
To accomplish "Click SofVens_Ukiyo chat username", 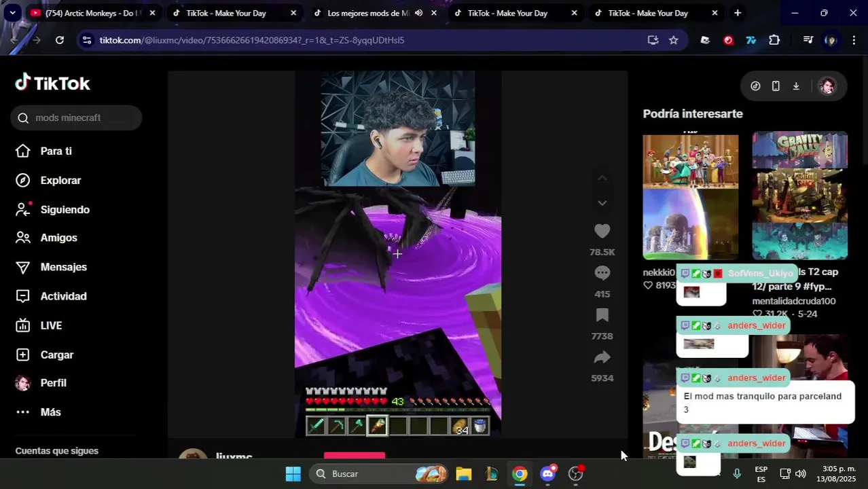I will click(760, 273).
